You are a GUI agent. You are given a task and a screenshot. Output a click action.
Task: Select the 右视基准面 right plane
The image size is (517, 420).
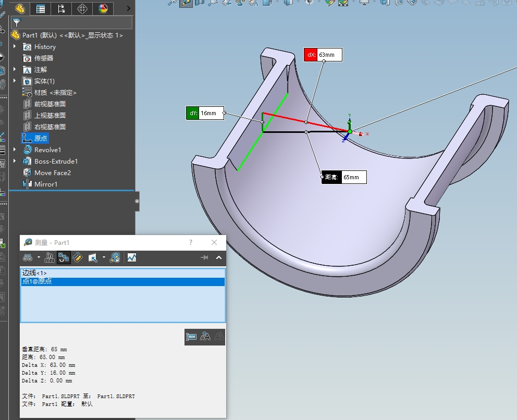coord(44,127)
